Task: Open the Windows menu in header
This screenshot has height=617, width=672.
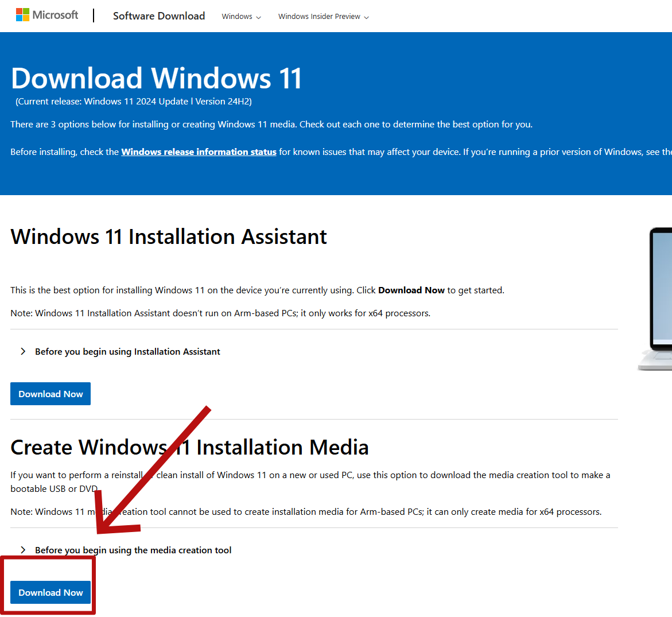Action: point(237,17)
